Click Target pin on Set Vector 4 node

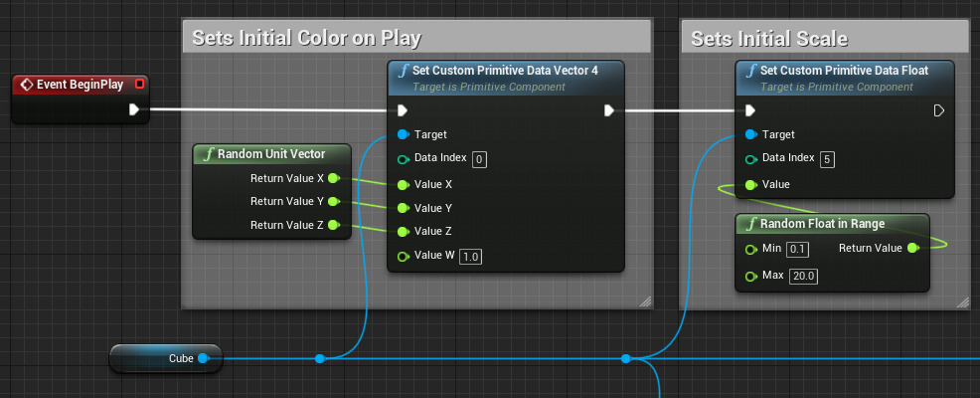tap(403, 134)
